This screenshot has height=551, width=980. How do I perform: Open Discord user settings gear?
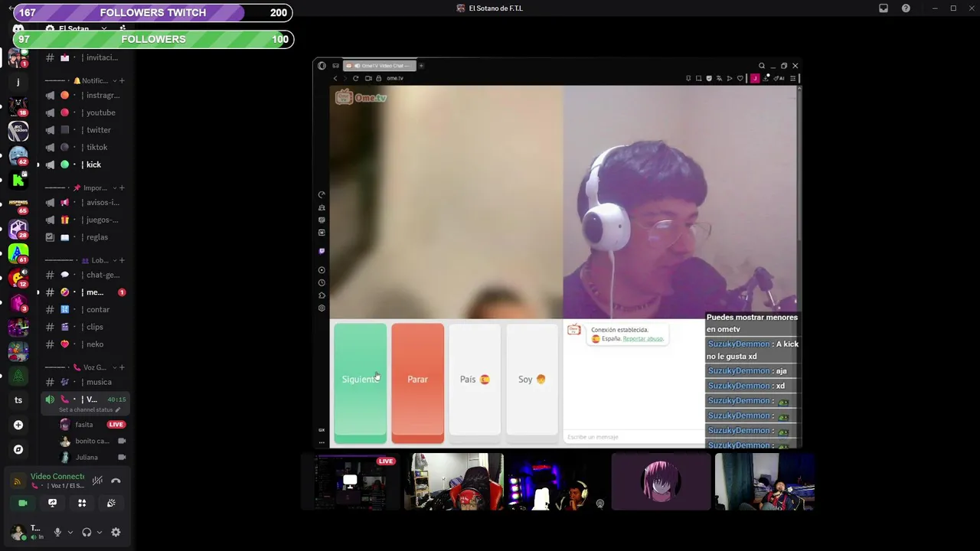[116, 533]
